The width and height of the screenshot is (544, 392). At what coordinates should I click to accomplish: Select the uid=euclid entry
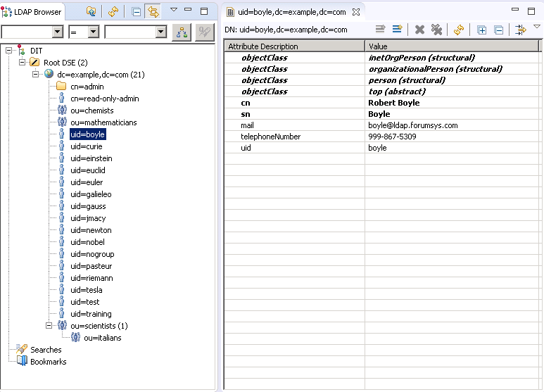pos(88,170)
